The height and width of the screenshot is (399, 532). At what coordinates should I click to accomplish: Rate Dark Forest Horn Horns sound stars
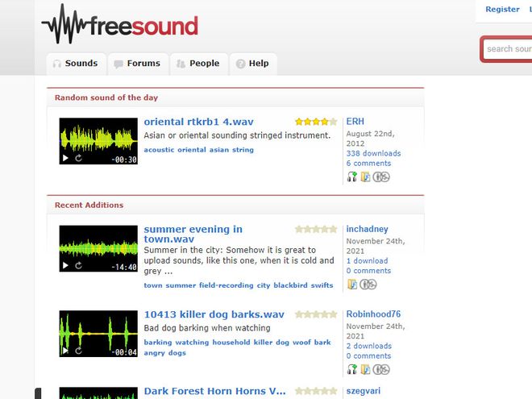click(316, 391)
